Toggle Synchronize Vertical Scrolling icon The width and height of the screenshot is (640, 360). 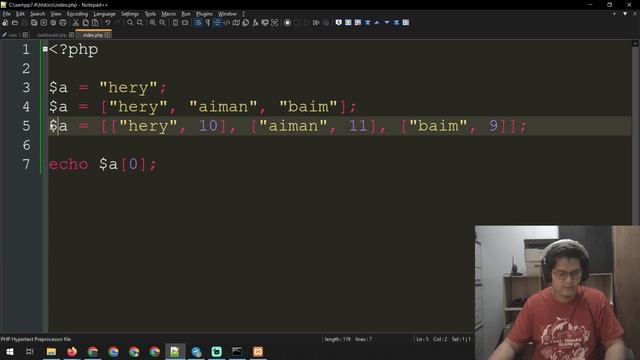(175, 23)
